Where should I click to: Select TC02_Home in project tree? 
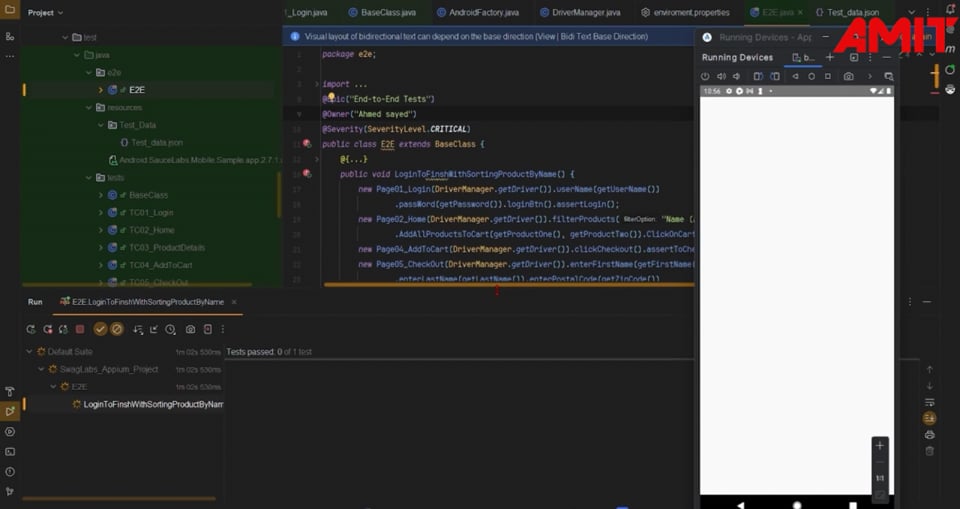tap(151, 230)
